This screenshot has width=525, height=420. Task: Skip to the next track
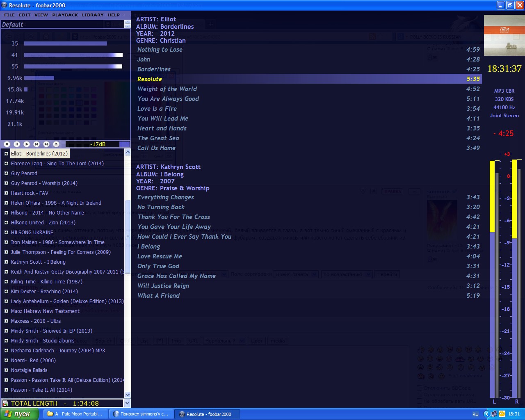pyautogui.click(x=46, y=144)
